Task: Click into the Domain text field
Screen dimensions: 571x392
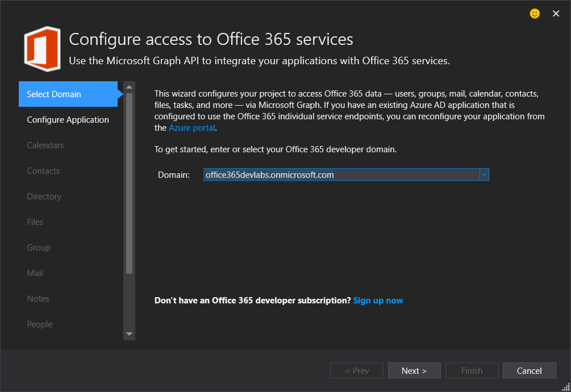Action: coord(341,175)
